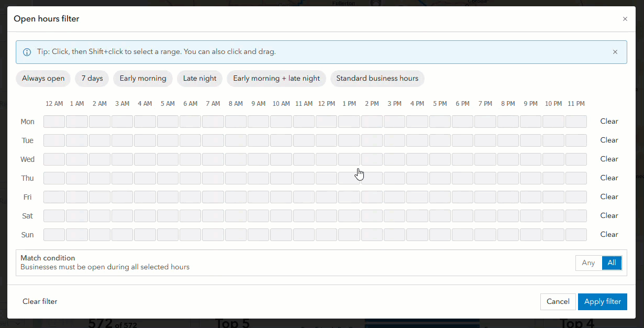Viewport: 644px width, 328px height.
Task: Toggle Sat 2 AM hour cell
Action: [x=99, y=216]
